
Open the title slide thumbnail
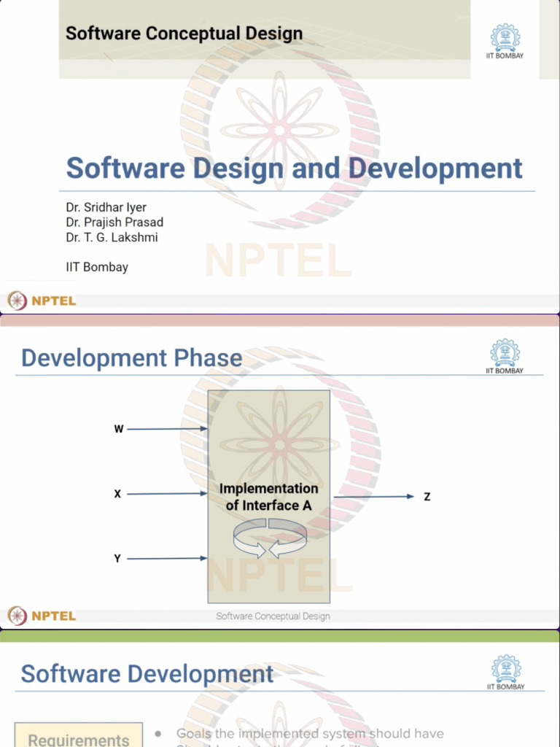(x=280, y=156)
